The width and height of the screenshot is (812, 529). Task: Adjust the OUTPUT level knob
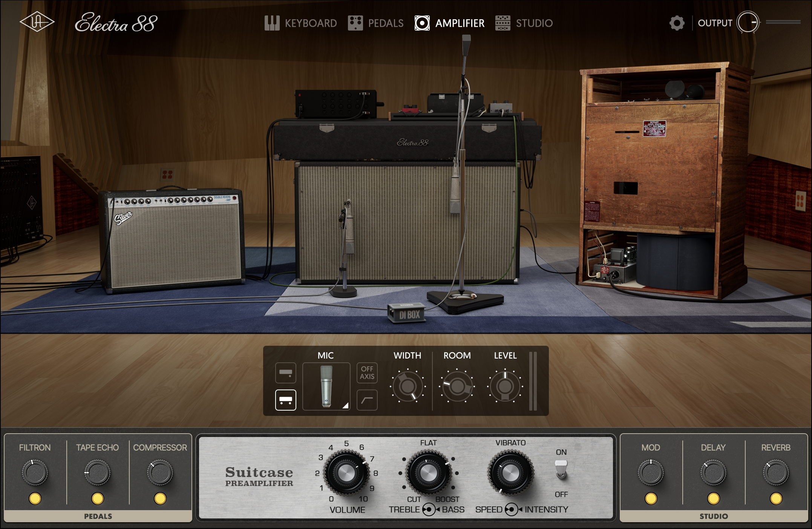[x=750, y=23]
